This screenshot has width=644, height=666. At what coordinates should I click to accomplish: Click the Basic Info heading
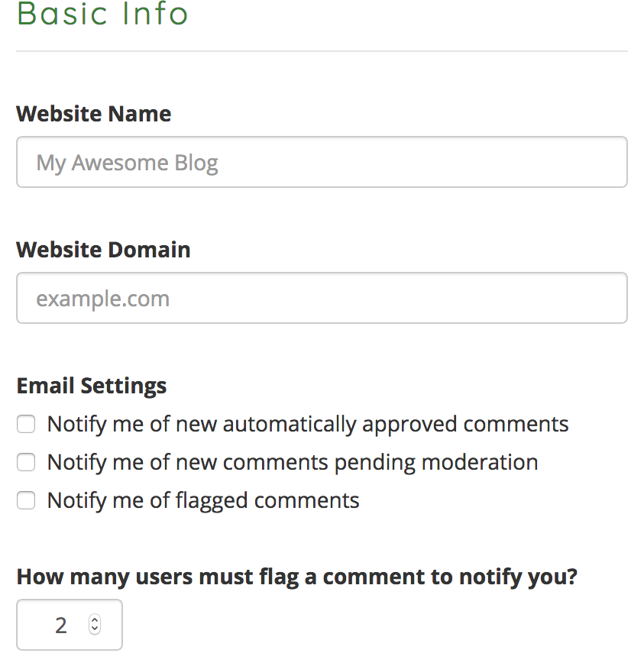click(102, 14)
